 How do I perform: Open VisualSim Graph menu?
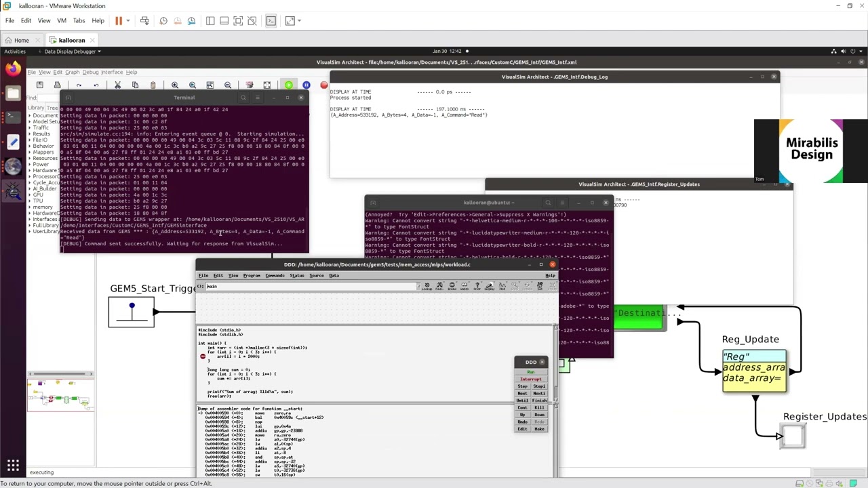coord(72,72)
